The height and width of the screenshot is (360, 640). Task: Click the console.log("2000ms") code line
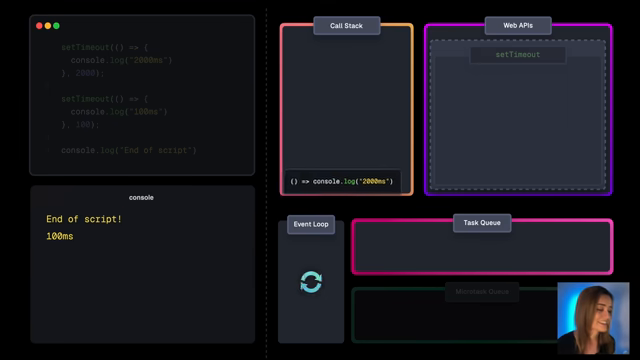(121, 60)
